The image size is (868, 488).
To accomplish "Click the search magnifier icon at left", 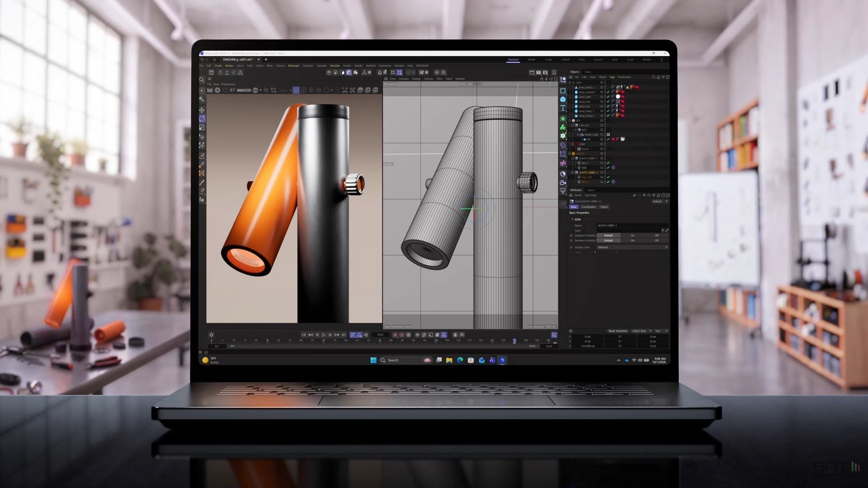I will pyautogui.click(x=202, y=80).
